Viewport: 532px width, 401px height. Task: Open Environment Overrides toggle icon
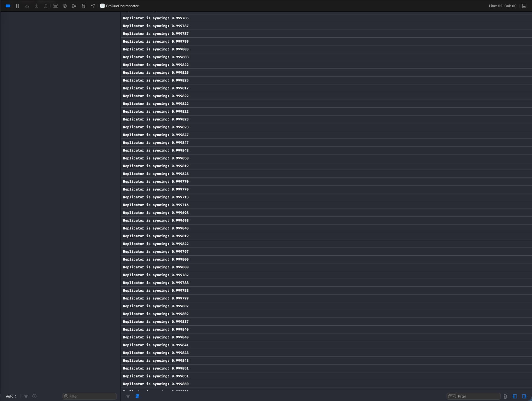[83, 6]
